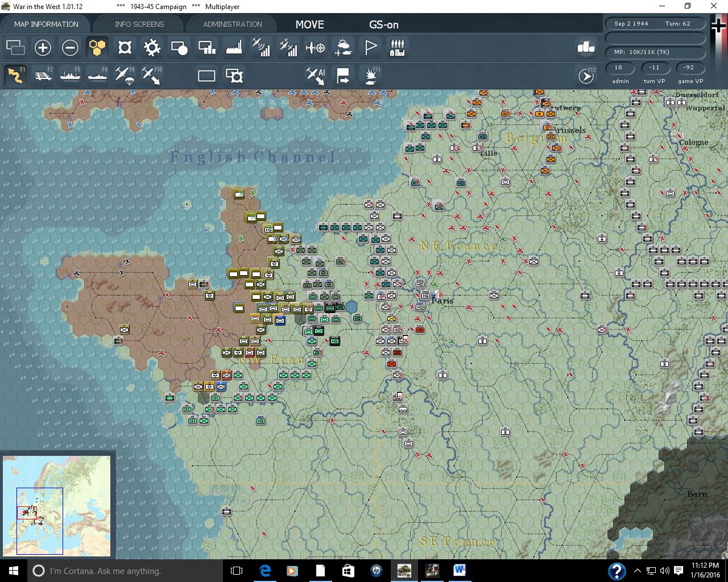Click the admin points value 18
The image size is (728, 582).
(x=618, y=68)
